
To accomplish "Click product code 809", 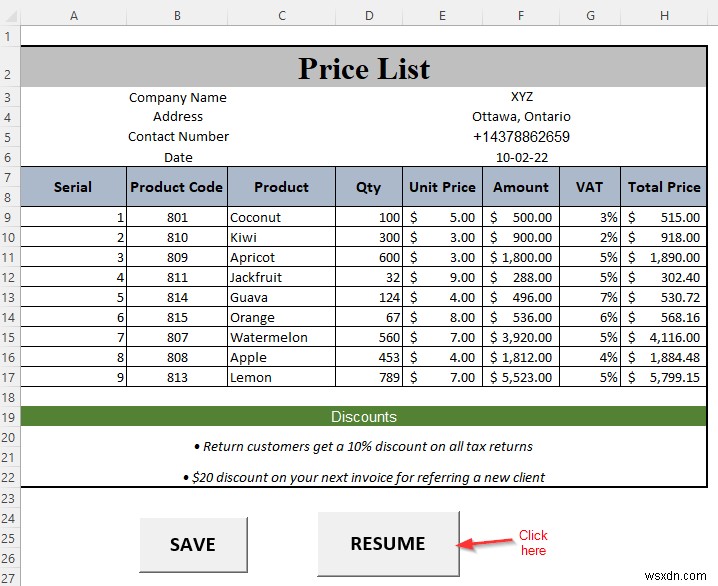I will pyautogui.click(x=177, y=257).
